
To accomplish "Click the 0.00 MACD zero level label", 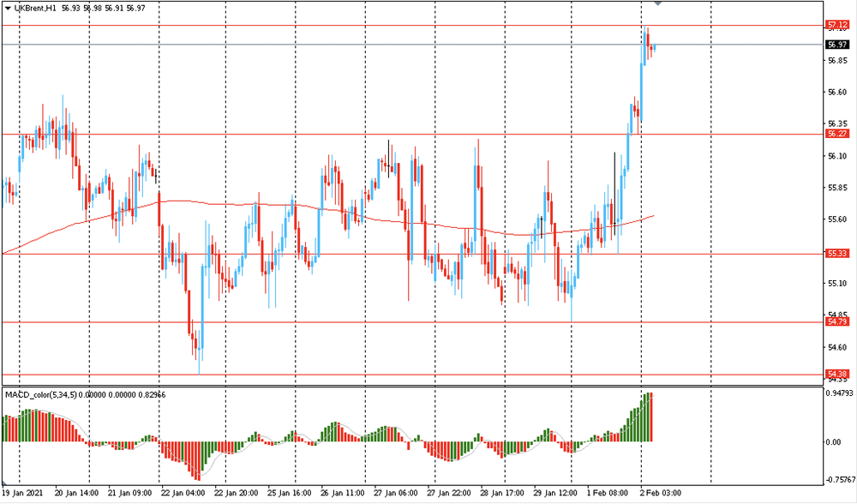I will pyautogui.click(x=833, y=442).
